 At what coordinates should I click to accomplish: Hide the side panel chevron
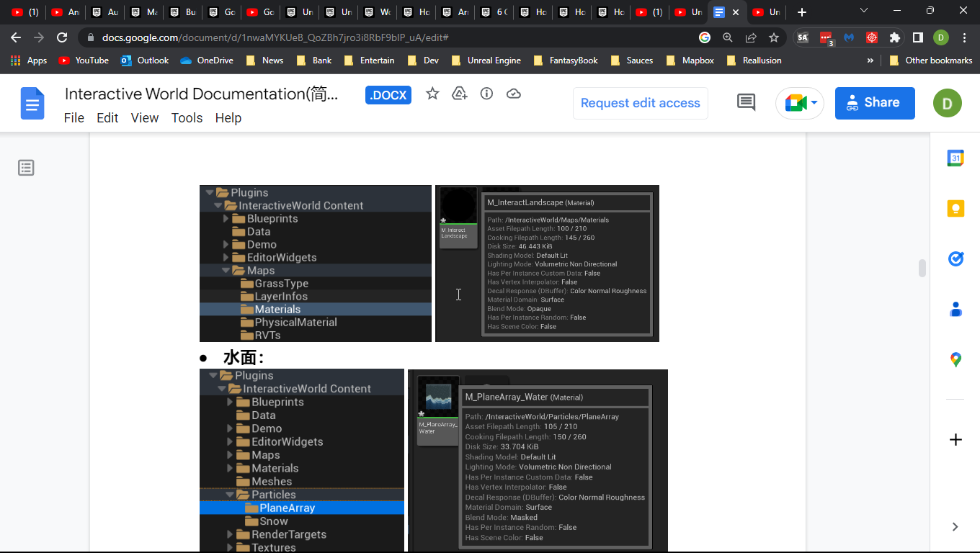click(955, 527)
